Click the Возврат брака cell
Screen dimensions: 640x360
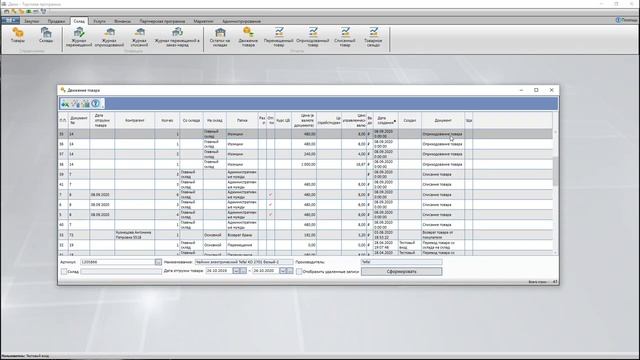tap(242, 235)
